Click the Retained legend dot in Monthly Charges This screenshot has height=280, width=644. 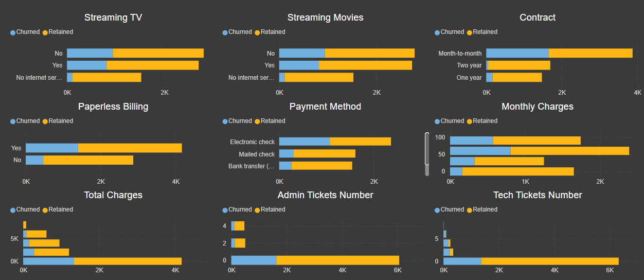[x=470, y=121]
